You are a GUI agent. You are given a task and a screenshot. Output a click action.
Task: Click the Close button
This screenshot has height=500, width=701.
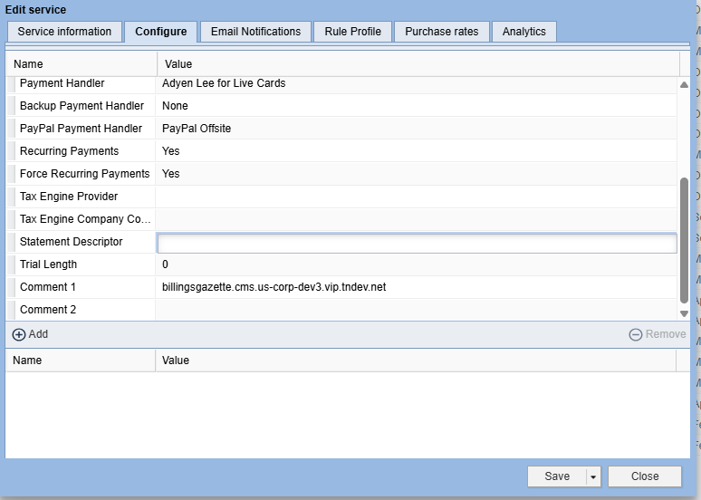pyautogui.click(x=644, y=477)
